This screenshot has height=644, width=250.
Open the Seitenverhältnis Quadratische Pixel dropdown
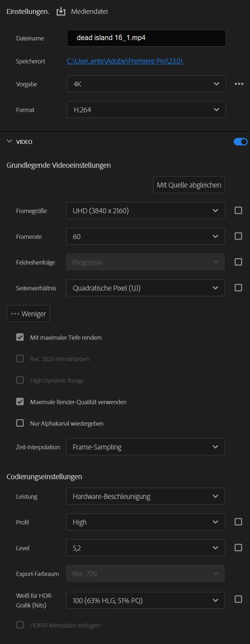(146, 288)
